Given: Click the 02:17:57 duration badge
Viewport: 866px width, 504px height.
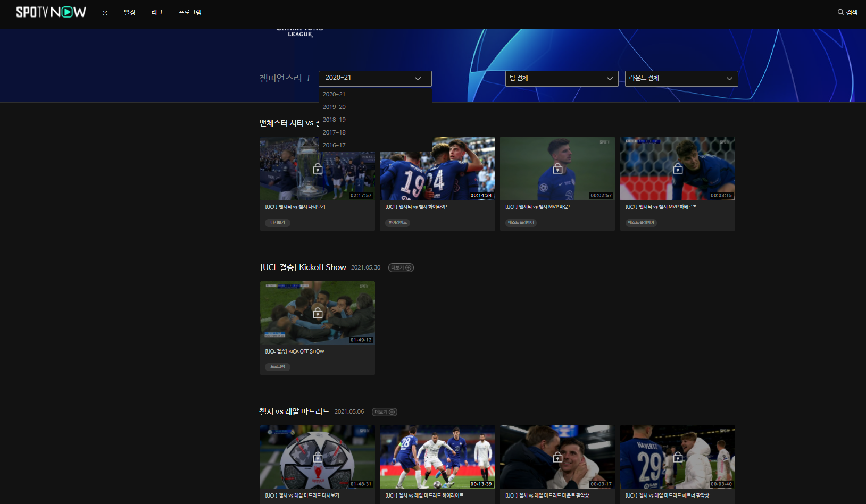Looking at the screenshot, I should point(361,196).
